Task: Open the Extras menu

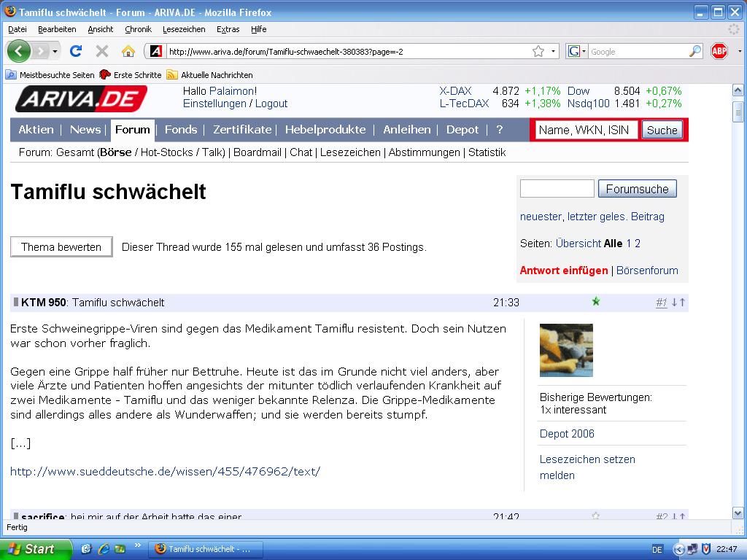Action: coord(228,29)
